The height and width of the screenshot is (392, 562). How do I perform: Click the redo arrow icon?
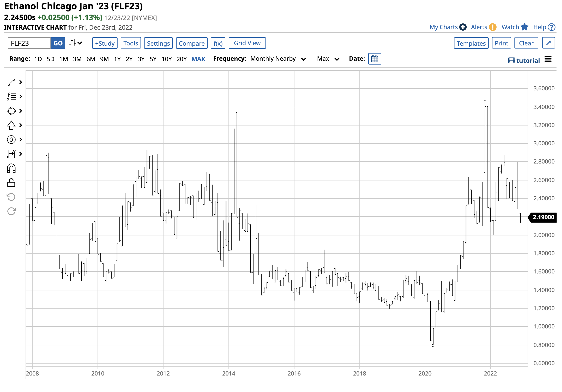11,212
